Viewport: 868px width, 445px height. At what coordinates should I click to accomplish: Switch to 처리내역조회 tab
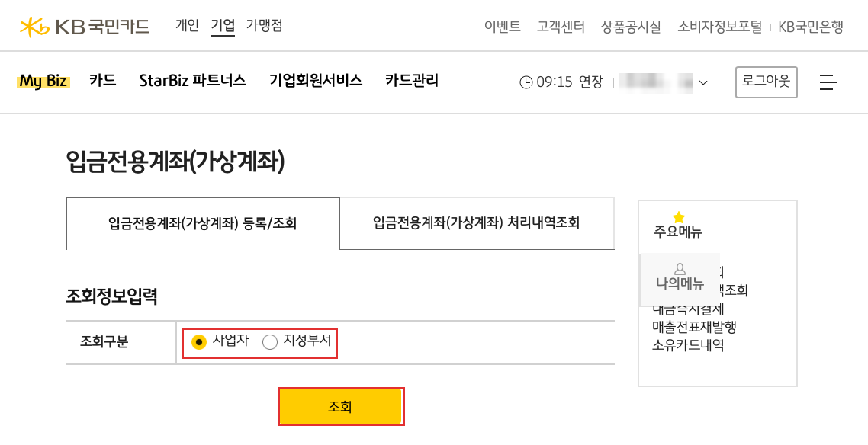(x=477, y=223)
